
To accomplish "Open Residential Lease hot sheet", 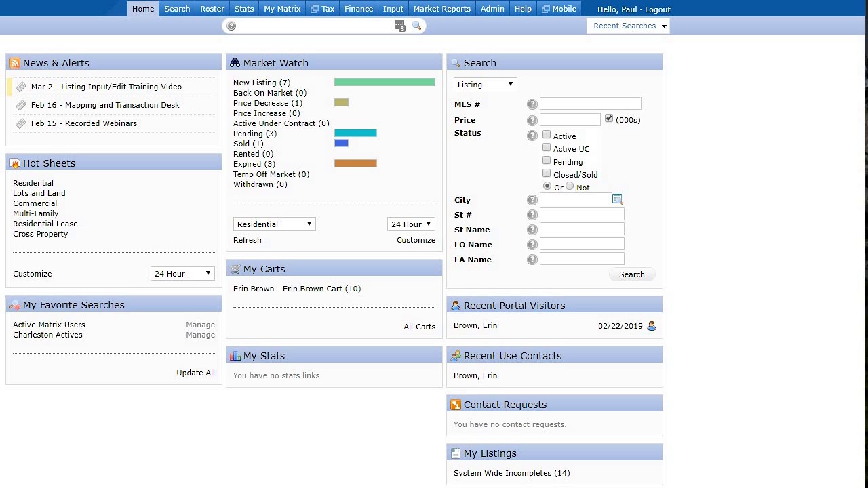I will [x=45, y=224].
